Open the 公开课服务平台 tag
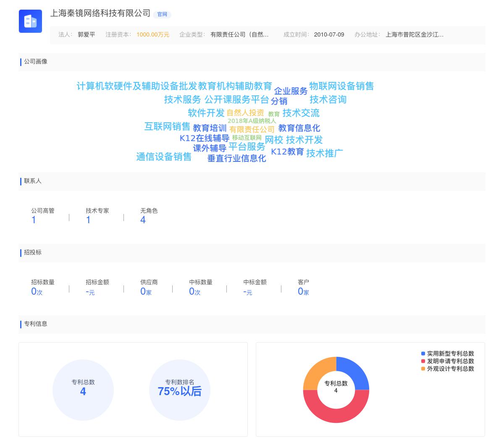 click(x=236, y=100)
